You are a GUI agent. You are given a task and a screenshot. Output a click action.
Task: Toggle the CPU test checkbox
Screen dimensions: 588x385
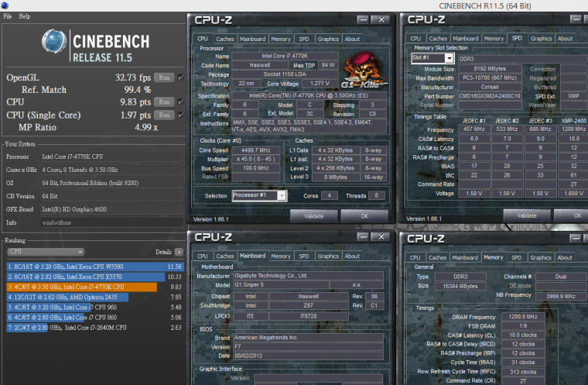[x=181, y=101]
